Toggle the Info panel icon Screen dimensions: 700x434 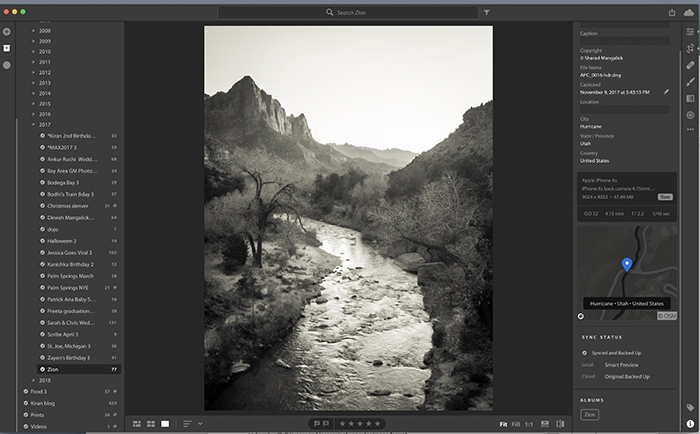click(x=690, y=423)
